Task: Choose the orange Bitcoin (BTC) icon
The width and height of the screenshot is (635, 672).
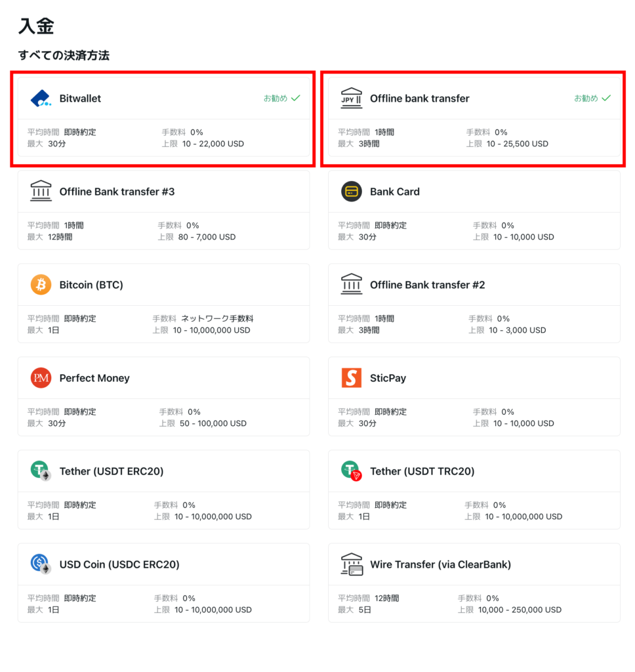Action: coord(41,285)
